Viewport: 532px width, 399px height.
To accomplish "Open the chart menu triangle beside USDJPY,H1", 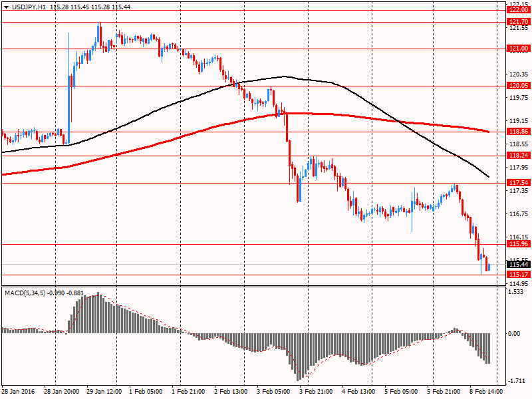I will pyautogui.click(x=7, y=7).
